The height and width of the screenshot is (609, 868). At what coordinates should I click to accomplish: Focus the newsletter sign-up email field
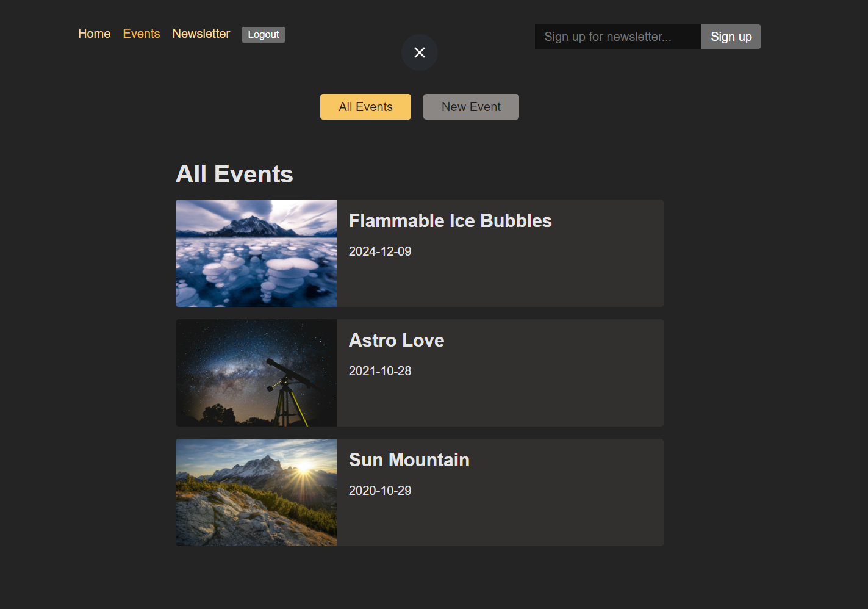tap(617, 37)
